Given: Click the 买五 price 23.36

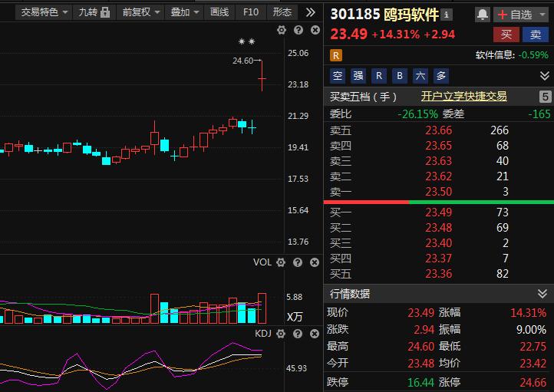Looking at the screenshot, I should coord(438,274).
